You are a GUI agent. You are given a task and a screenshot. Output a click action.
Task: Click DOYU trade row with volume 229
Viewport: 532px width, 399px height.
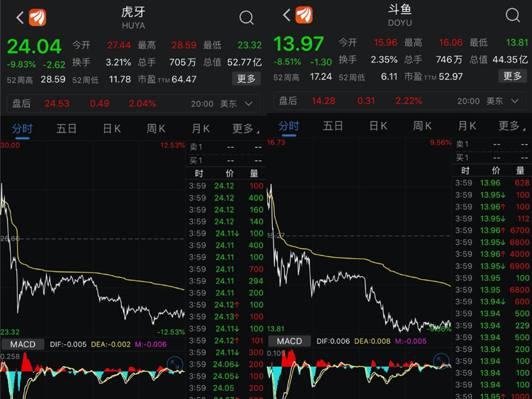[492, 325]
